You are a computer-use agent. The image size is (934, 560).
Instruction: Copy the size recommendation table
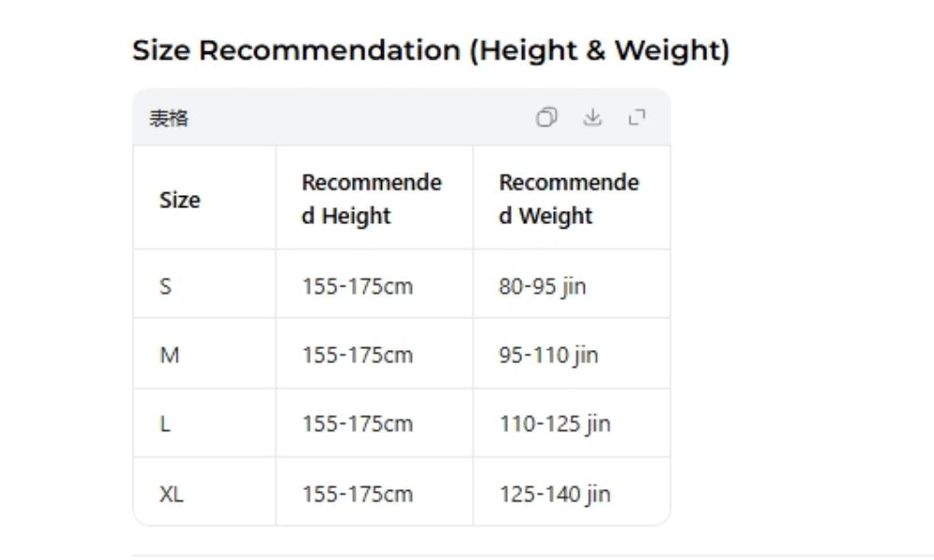[546, 118]
